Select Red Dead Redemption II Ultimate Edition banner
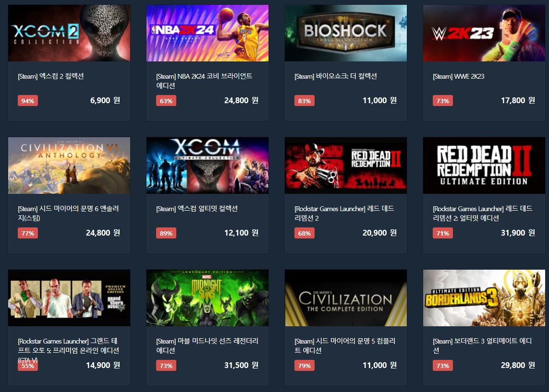Image resolution: width=549 pixels, height=392 pixels. [x=484, y=166]
